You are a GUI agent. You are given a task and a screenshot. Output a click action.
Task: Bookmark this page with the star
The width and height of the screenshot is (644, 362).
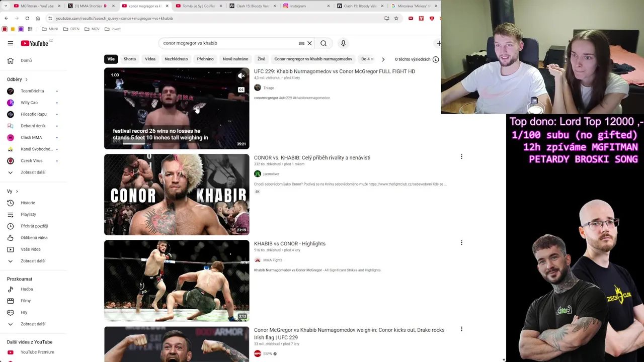396,18
